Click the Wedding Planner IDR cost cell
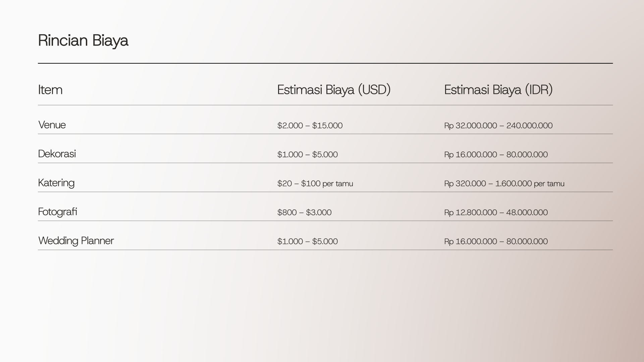 click(496, 241)
